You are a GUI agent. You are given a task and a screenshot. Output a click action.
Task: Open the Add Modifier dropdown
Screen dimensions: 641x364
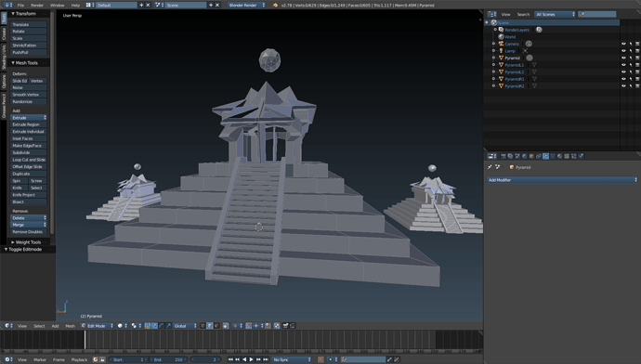point(562,180)
